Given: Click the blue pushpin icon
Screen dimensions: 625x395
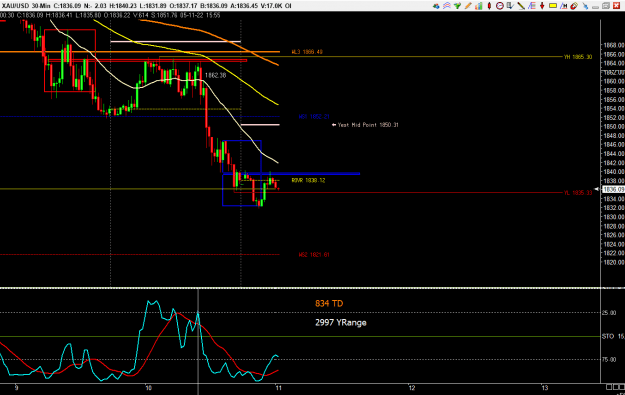Looking at the screenshot, I should pos(585,6).
